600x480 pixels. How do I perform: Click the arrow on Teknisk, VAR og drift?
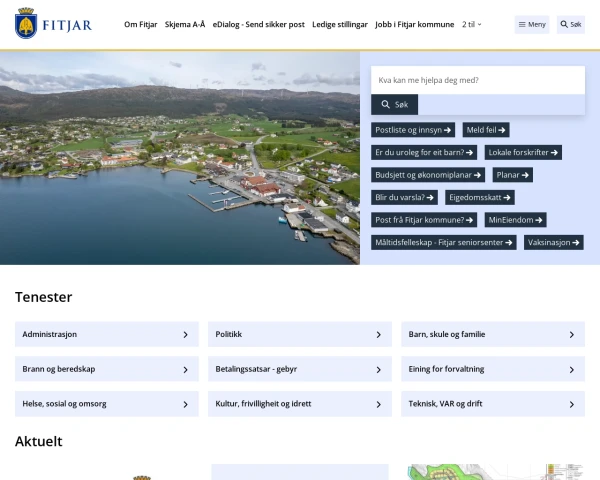pos(571,404)
